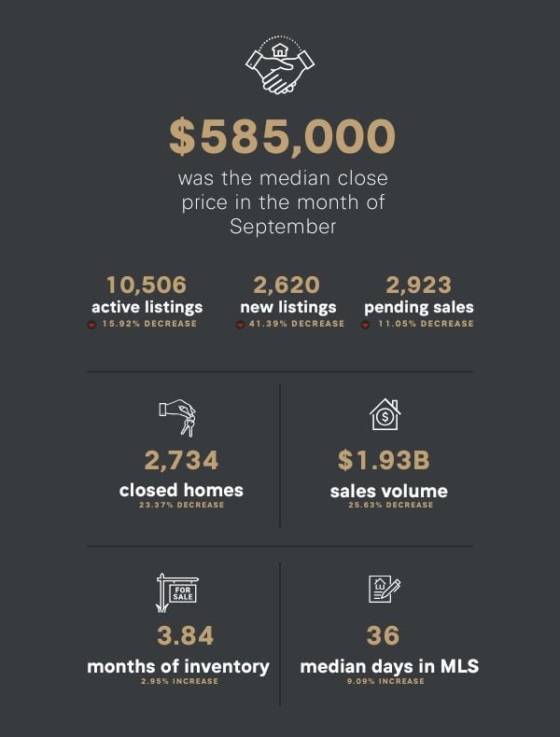Select the contract document with pen icon
The image size is (560, 737).
point(385,591)
